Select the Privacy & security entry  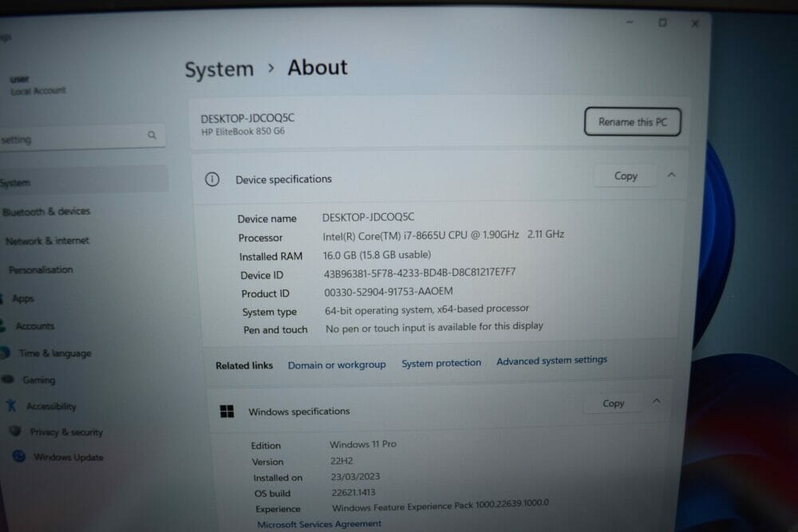click(x=66, y=432)
